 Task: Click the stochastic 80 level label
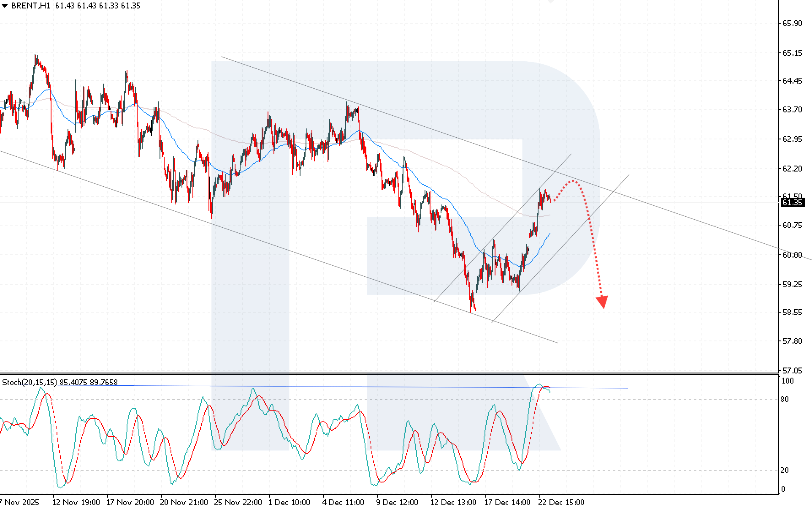tap(785, 399)
